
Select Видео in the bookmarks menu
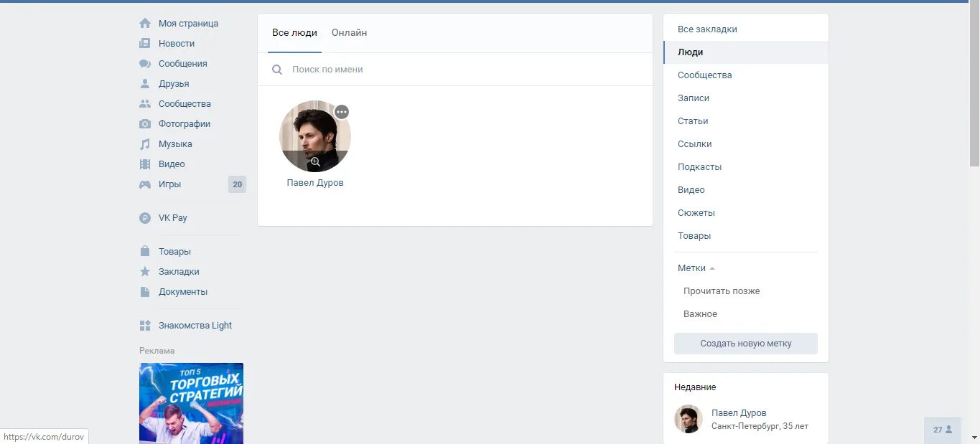[x=746, y=190]
